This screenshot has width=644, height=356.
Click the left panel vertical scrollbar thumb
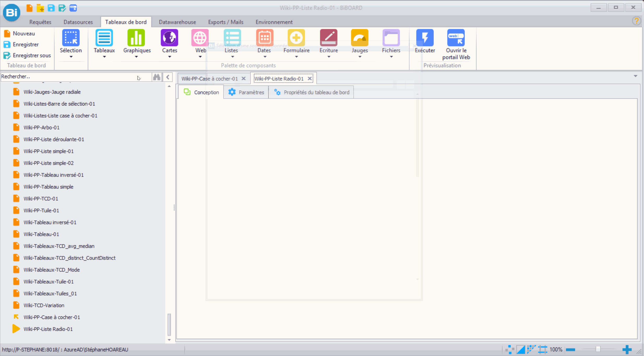coord(169,324)
